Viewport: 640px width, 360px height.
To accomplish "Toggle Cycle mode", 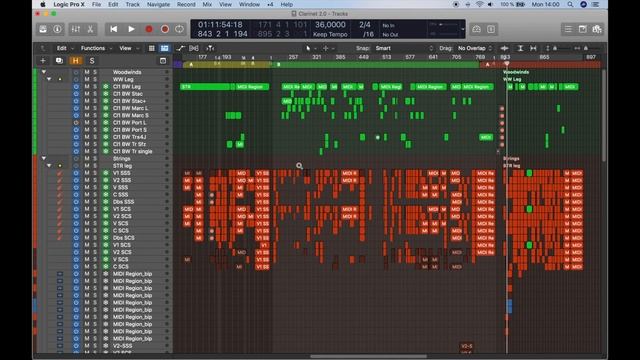I will tap(179, 29).
